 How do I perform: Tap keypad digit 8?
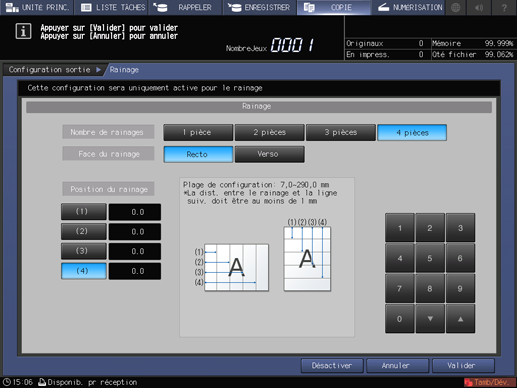430,288
